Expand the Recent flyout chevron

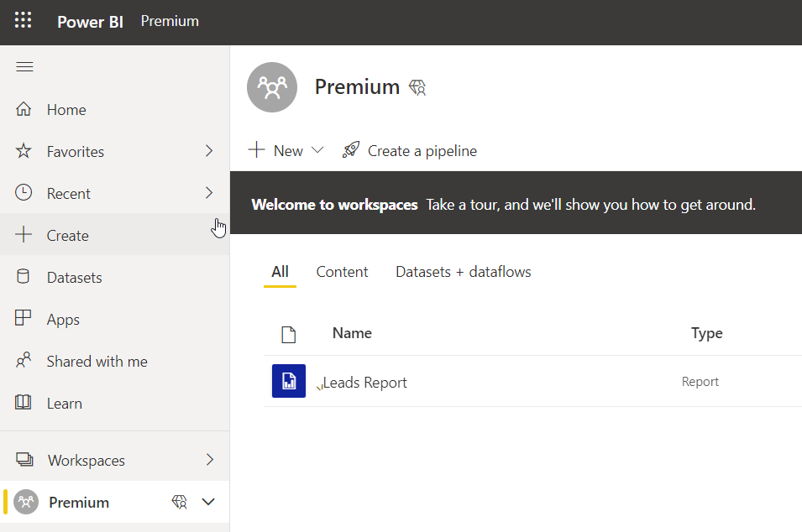pyautogui.click(x=208, y=193)
